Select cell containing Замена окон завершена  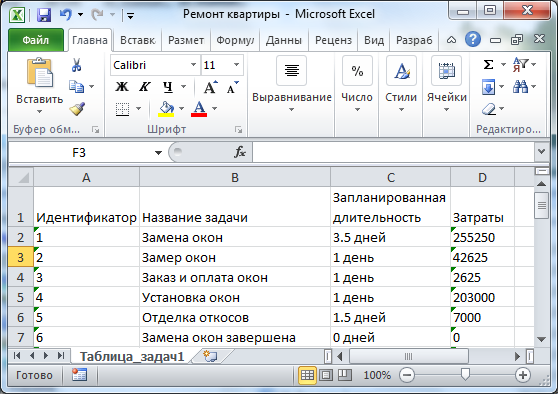click(235, 337)
